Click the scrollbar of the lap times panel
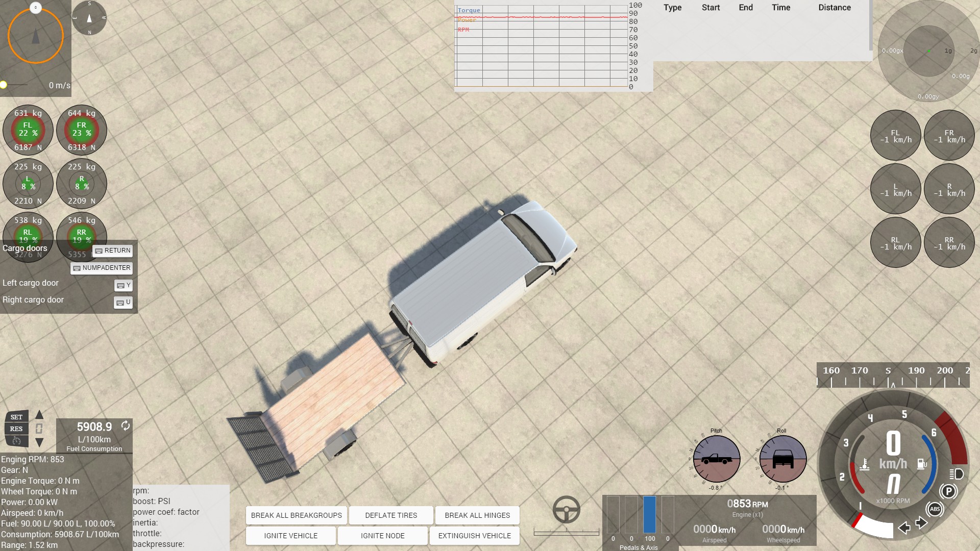This screenshot has width=980, height=551. [870, 26]
